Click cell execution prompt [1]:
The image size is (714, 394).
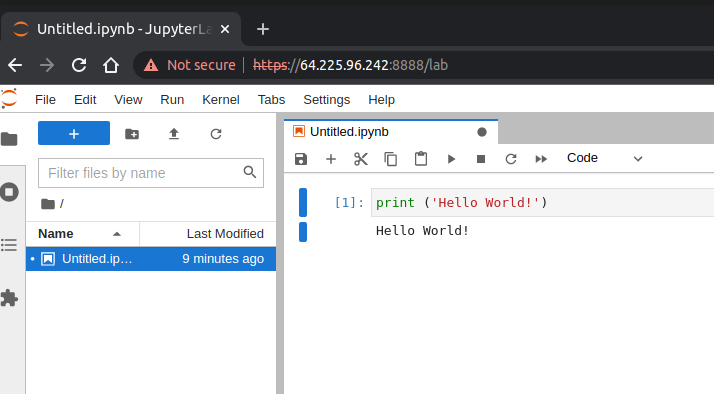[349, 202]
